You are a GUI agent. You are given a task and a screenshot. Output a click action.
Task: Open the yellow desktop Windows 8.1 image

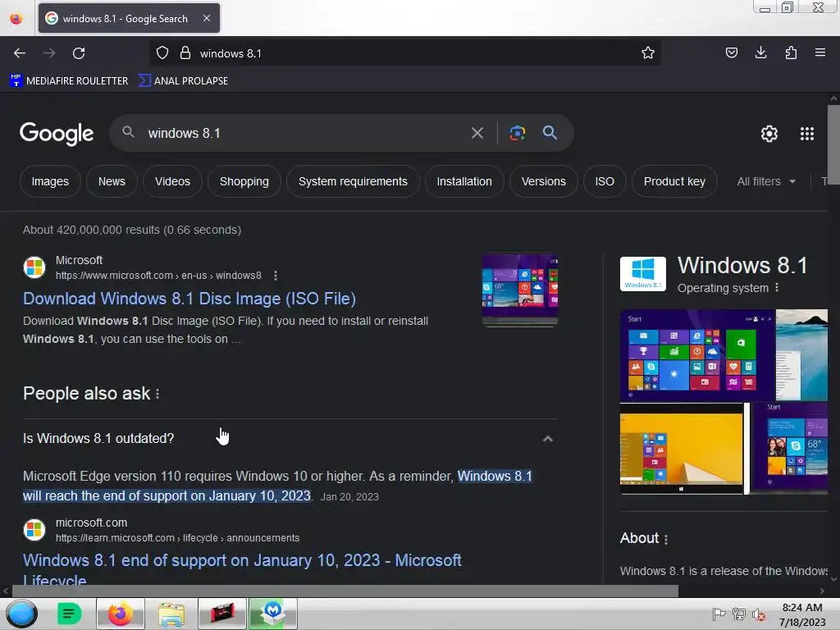coord(682,449)
